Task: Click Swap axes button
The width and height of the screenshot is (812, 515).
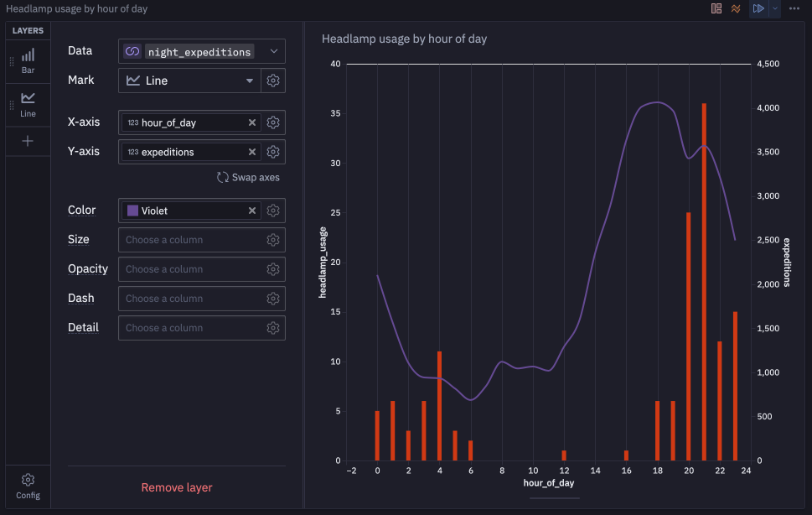Action: 248,177
